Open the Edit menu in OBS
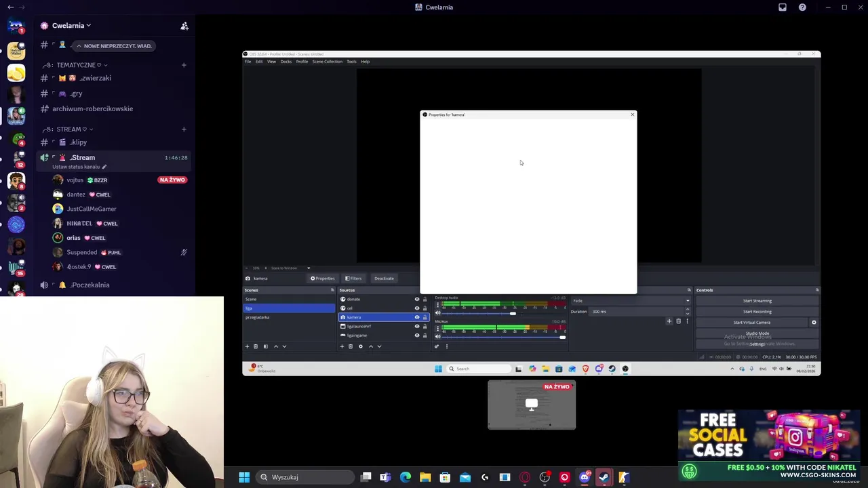The width and height of the screenshot is (868, 488). [259, 62]
